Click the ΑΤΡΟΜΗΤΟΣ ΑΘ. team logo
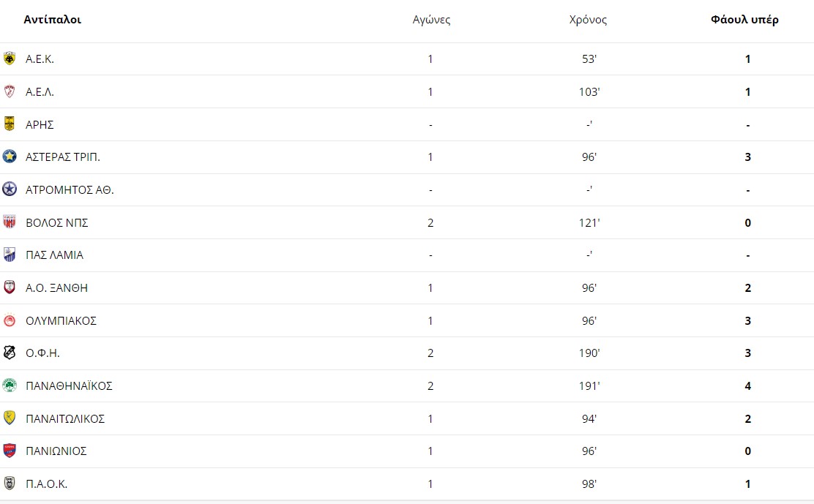The width and height of the screenshot is (814, 504). pyautogui.click(x=10, y=189)
